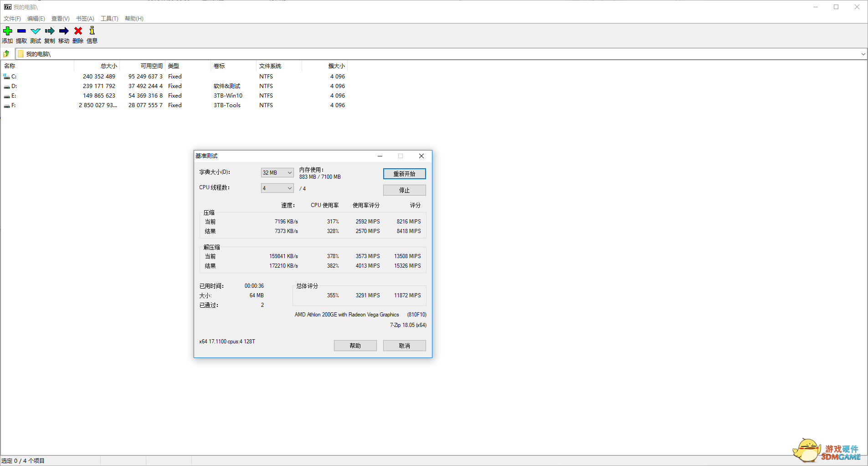The image size is (868, 466).
Task: Click elapsed time value 00:00:36
Action: pos(254,286)
